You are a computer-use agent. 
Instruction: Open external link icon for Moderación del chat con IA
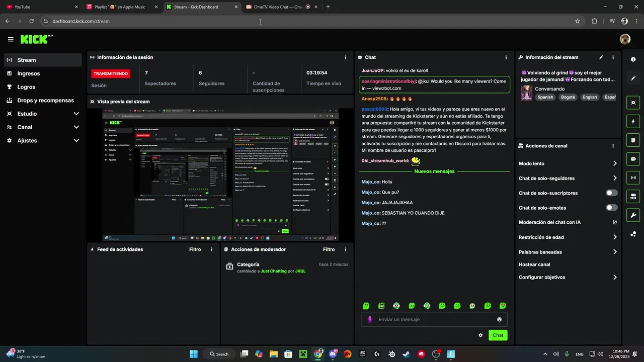[615, 222]
